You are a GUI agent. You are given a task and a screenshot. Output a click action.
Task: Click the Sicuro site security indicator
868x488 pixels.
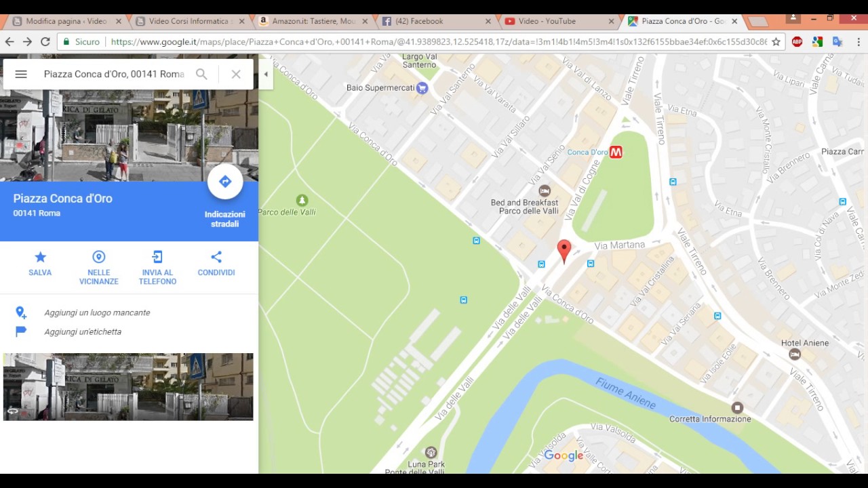pos(81,41)
